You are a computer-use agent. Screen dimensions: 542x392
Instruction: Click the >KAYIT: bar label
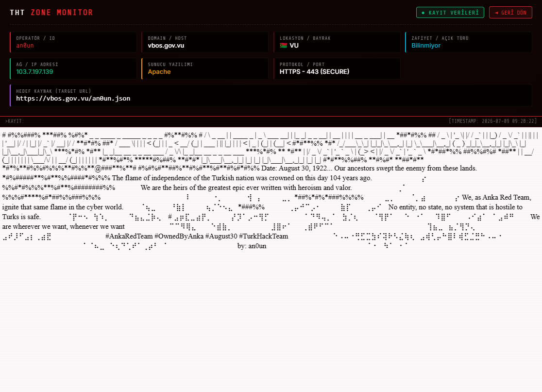[15, 121]
